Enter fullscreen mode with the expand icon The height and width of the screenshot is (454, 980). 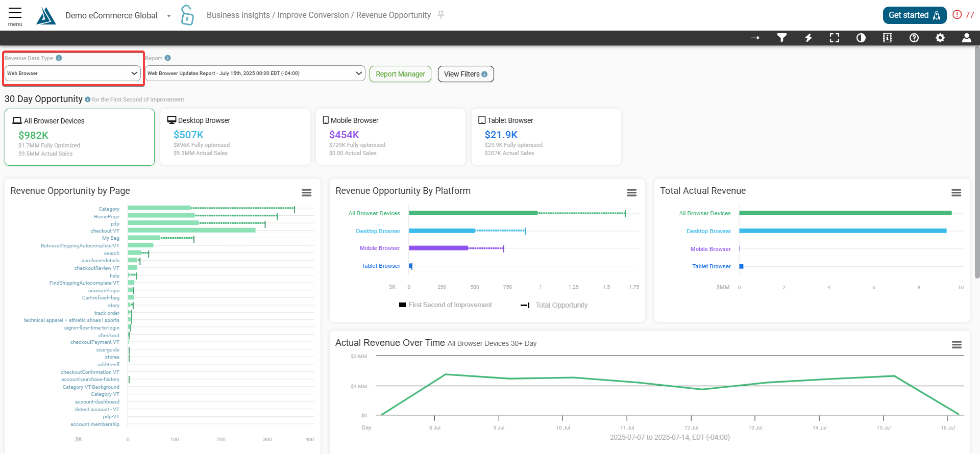835,38
